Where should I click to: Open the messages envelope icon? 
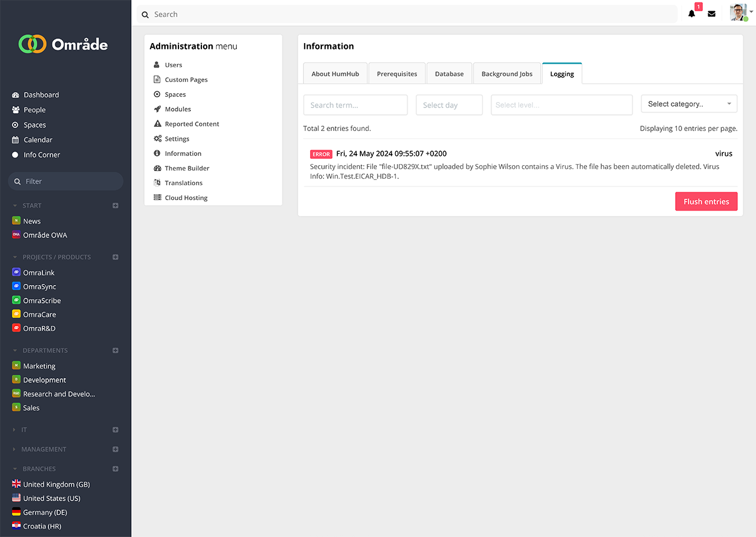coord(712,14)
